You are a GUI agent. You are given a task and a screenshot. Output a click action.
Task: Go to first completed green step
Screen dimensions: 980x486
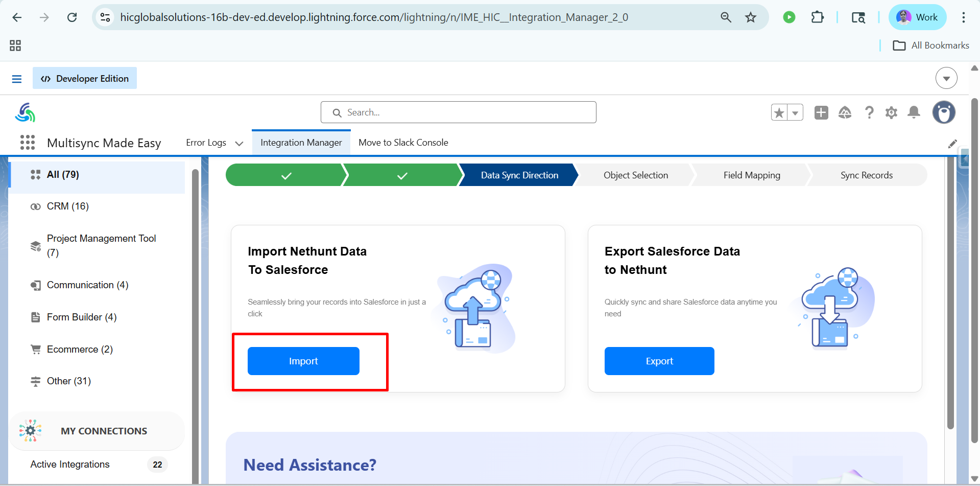point(286,175)
